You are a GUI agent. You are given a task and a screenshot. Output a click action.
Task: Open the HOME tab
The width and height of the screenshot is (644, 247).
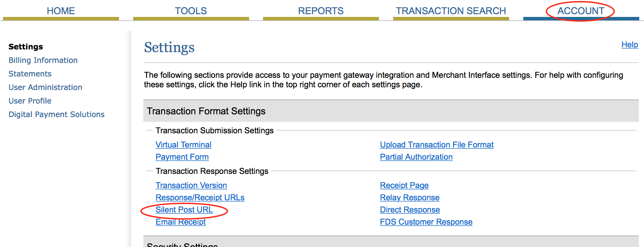point(61,11)
